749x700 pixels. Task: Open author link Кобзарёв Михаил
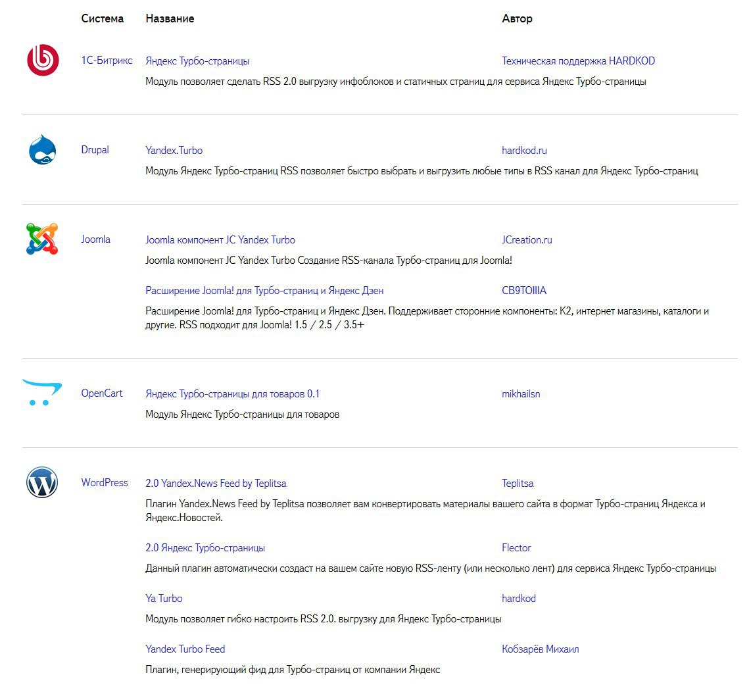point(541,649)
